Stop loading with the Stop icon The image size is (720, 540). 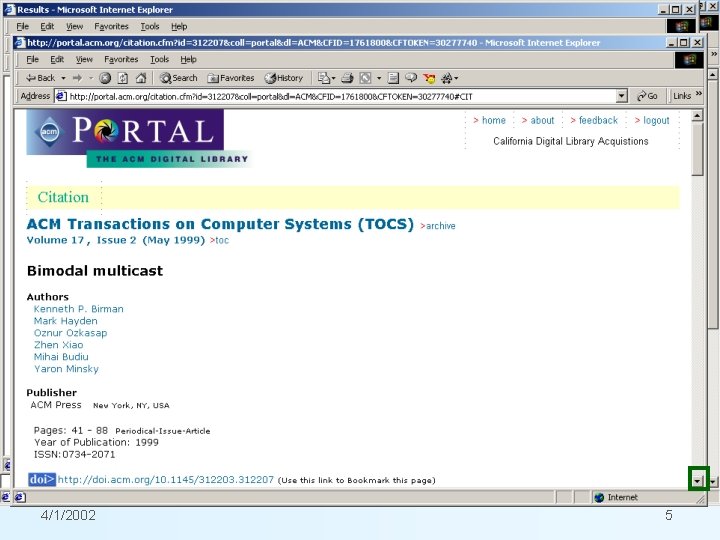pos(105,78)
